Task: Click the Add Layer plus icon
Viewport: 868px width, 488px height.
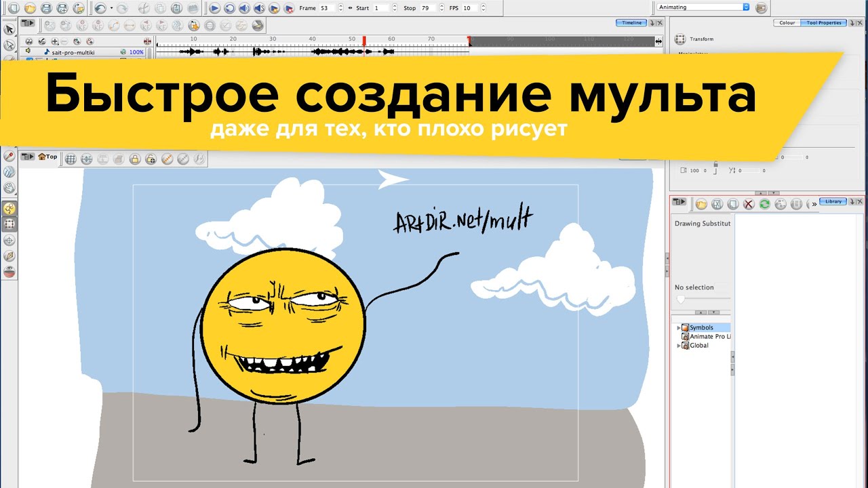Action: click(55, 42)
